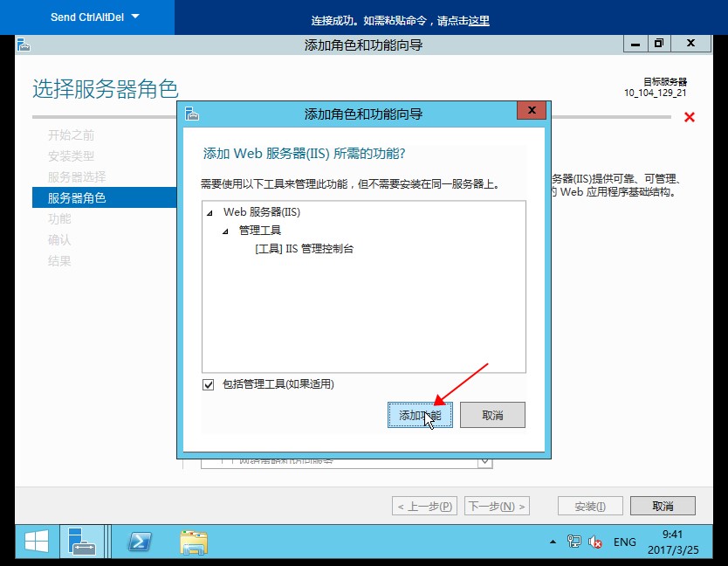Viewport: 728px width, 566px height.
Task: Open the network tray icon
Action: [x=573, y=542]
